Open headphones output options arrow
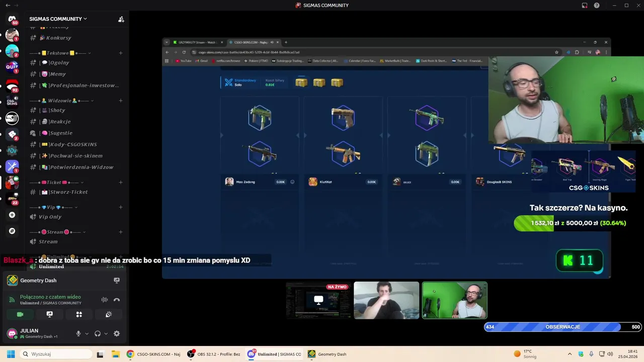Viewport: 644px width, 362px height. tap(106, 333)
